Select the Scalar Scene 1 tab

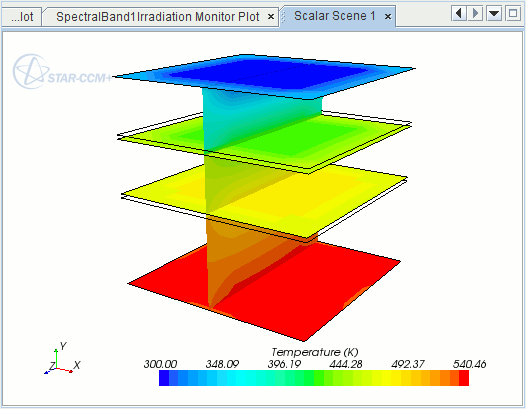(x=334, y=16)
